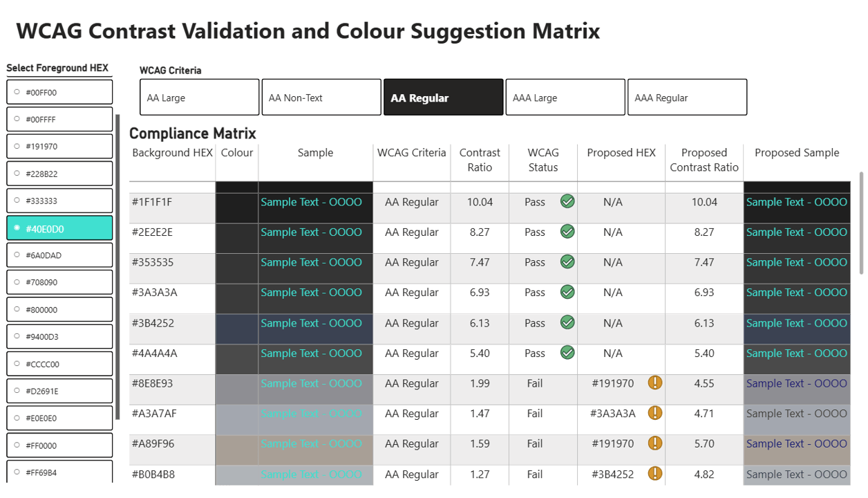Click the Proposed Sample cell in row #8E8E93
This screenshot has height=498, width=868.
point(797,389)
